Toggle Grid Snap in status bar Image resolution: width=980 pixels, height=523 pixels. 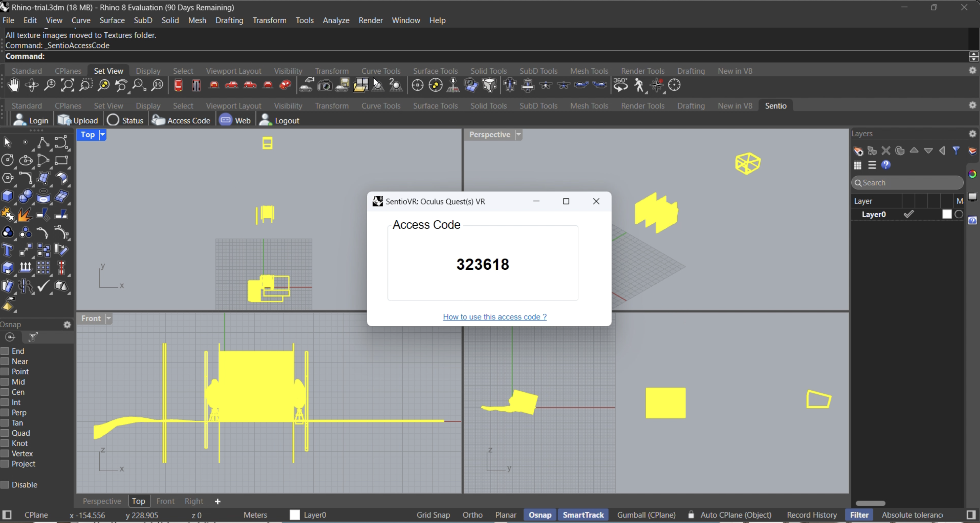coord(433,515)
